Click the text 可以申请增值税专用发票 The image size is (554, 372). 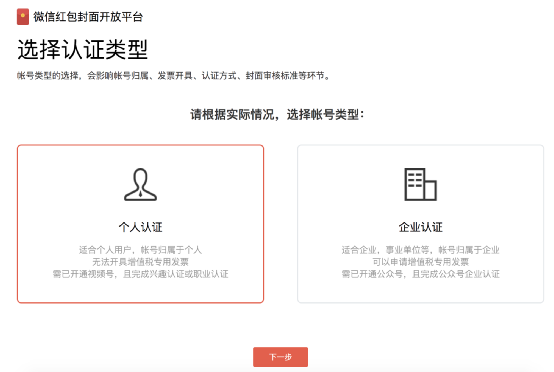tap(420, 262)
